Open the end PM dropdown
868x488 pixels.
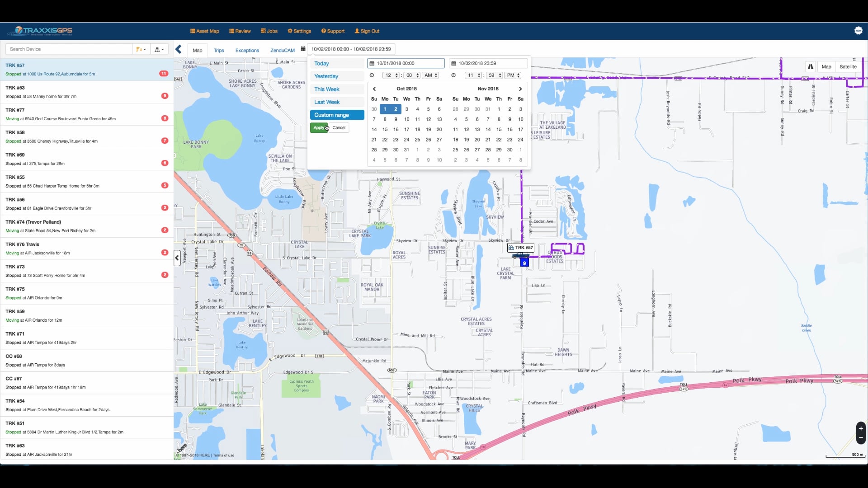pyautogui.click(x=513, y=75)
